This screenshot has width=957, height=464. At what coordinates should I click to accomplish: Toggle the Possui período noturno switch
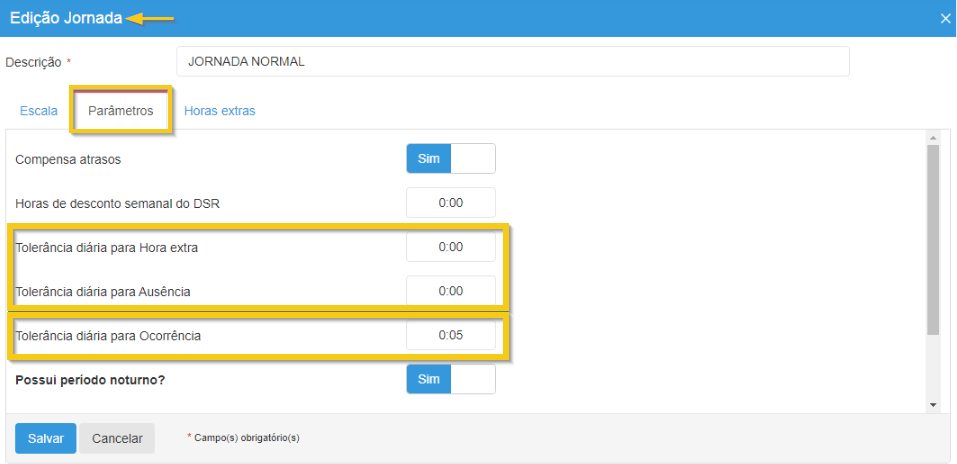point(450,380)
